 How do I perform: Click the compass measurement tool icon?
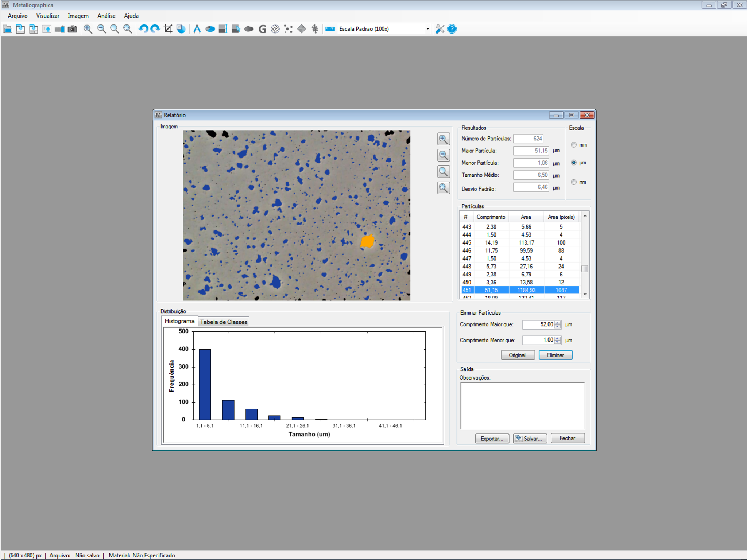tap(197, 29)
